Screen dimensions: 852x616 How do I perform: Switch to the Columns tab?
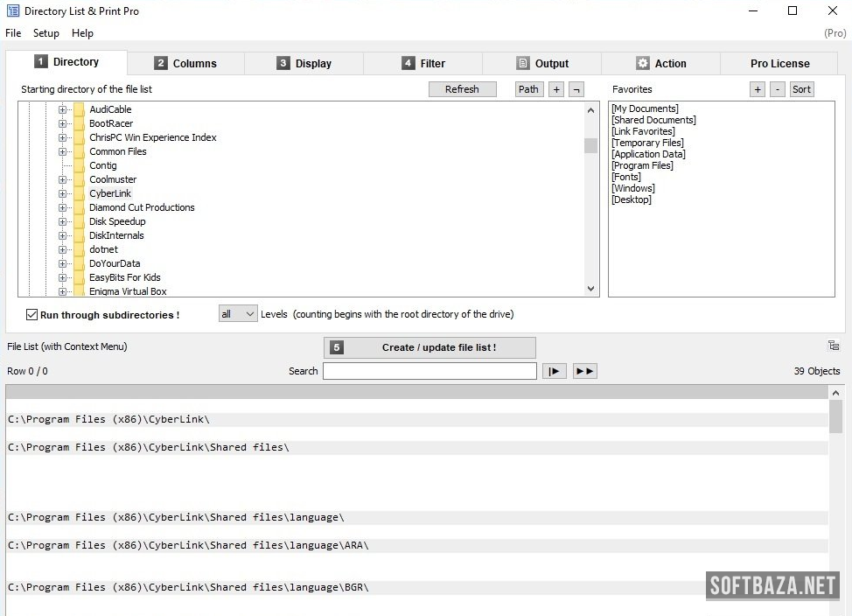coord(185,63)
